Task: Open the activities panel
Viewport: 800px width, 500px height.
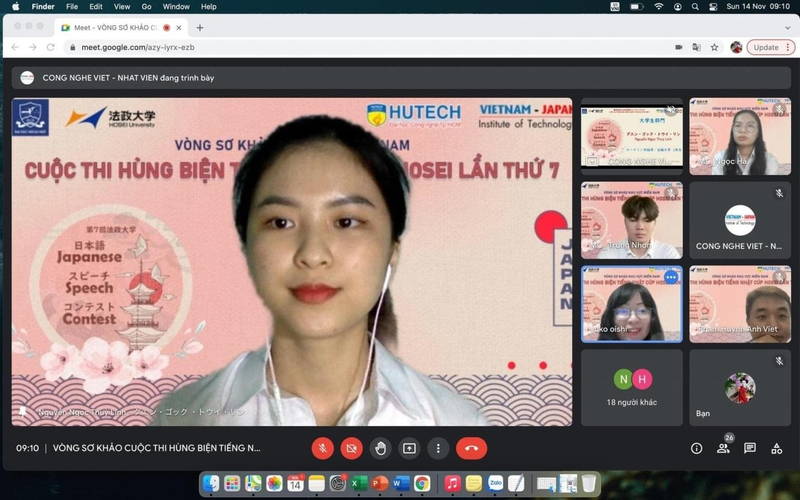Action: (x=776, y=448)
